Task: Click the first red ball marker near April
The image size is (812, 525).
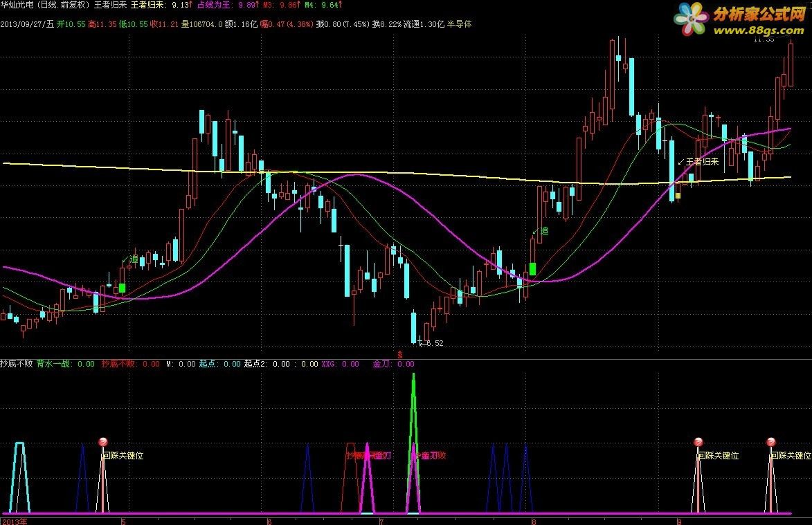Action: pos(103,442)
